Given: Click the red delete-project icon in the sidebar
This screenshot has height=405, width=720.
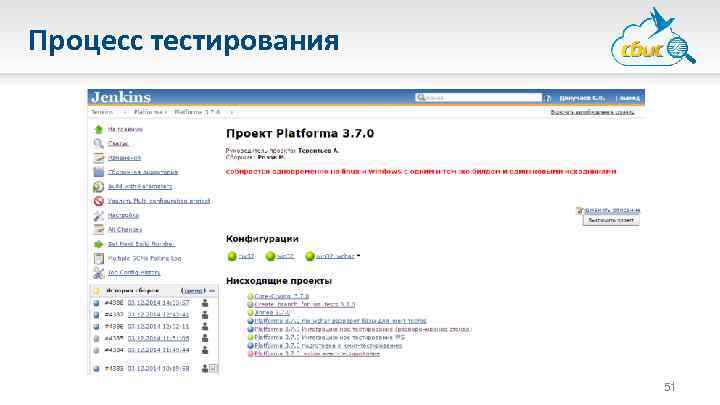Looking at the screenshot, I should [98, 201].
